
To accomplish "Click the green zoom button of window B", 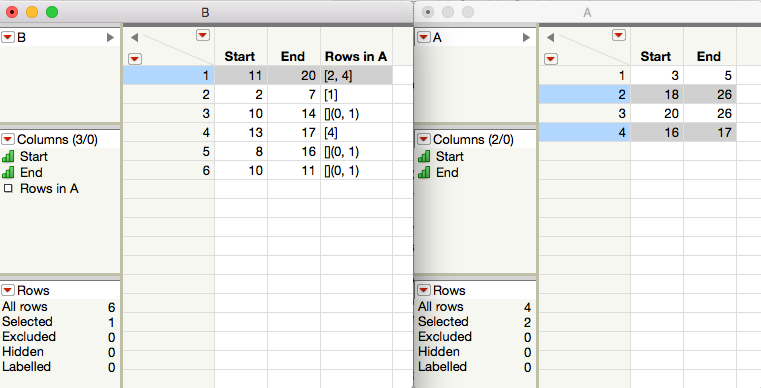I will 52,12.
